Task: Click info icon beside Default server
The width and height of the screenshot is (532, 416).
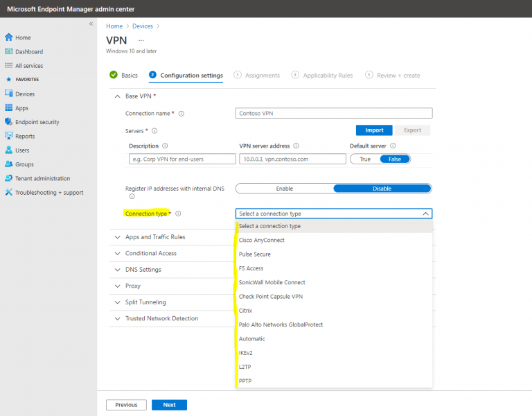Action: [393, 146]
